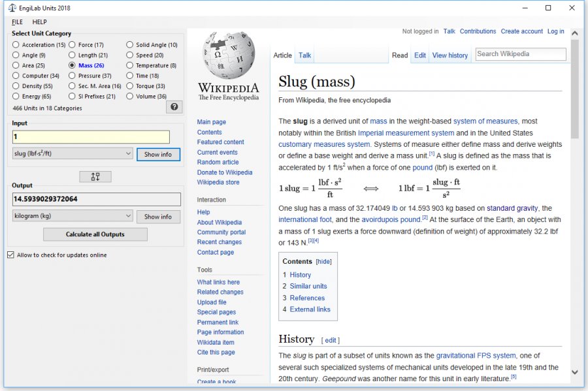The image size is (588, 391).
Task: Select the Solid Angle (10) category
Action: pyautogui.click(x=152, y=45)
